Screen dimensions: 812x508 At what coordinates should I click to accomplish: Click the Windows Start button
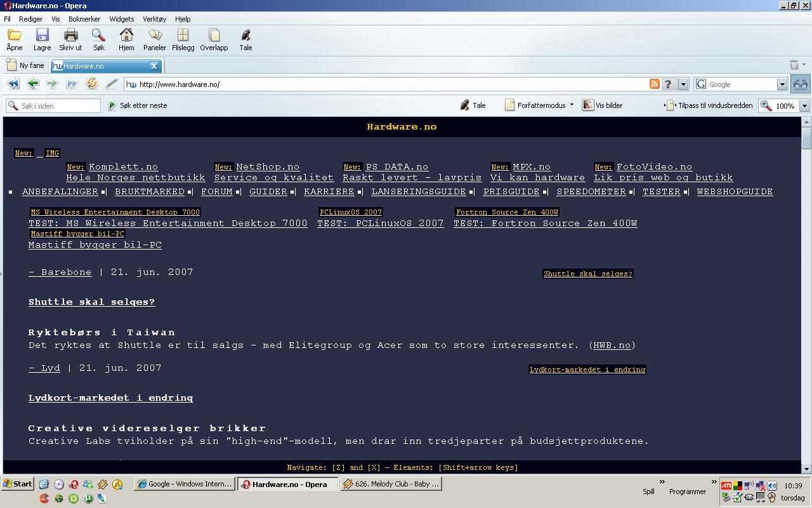pyautogui.click(x=18, y=484)
